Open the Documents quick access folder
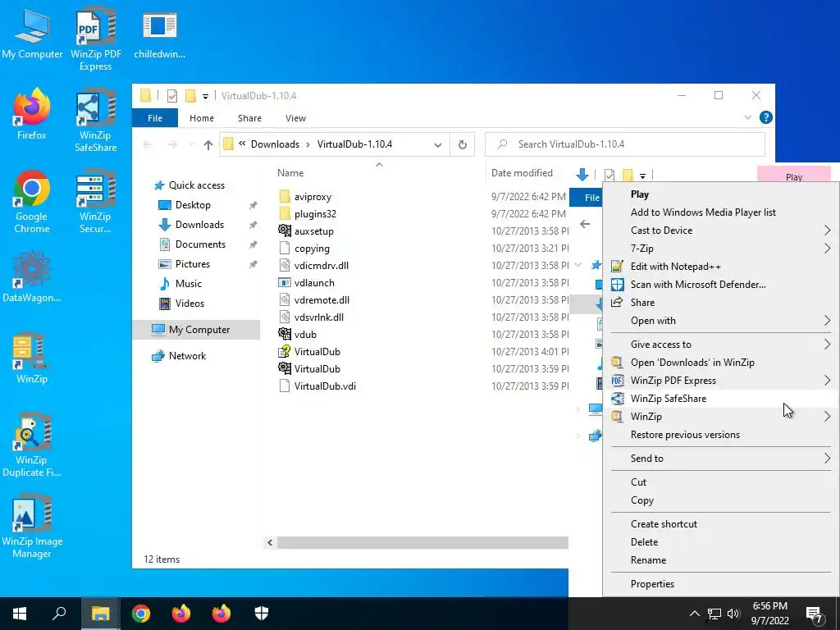This screenshot has height=630, width=840. click(200, 244)
